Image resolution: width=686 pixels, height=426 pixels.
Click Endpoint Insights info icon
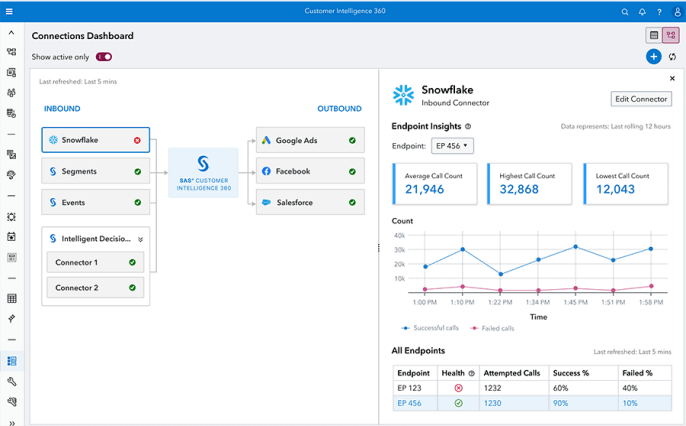[x=468, y=126]
